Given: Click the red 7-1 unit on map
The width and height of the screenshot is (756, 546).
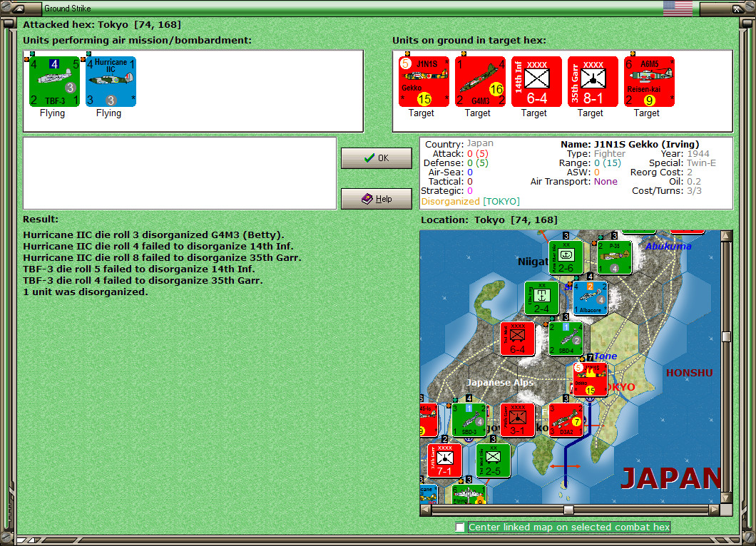Looking at the screenshot, I should [x=444, y=460].
